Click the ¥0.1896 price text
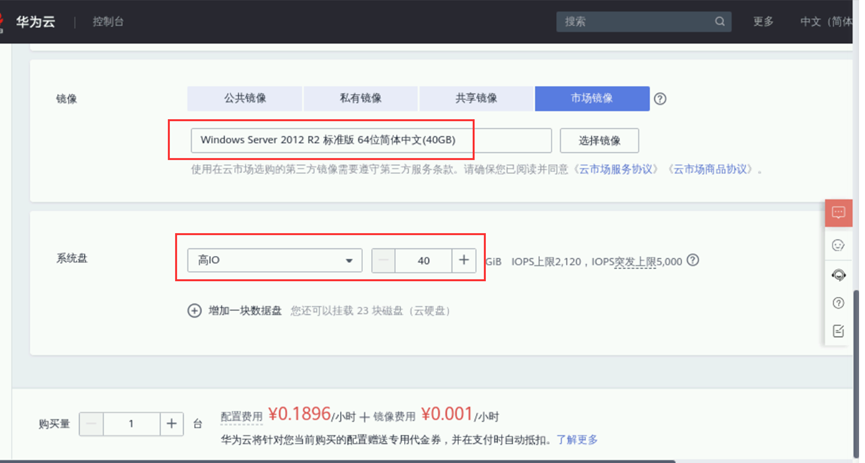This screenshot has height=463, width=865. pos(300,414)
